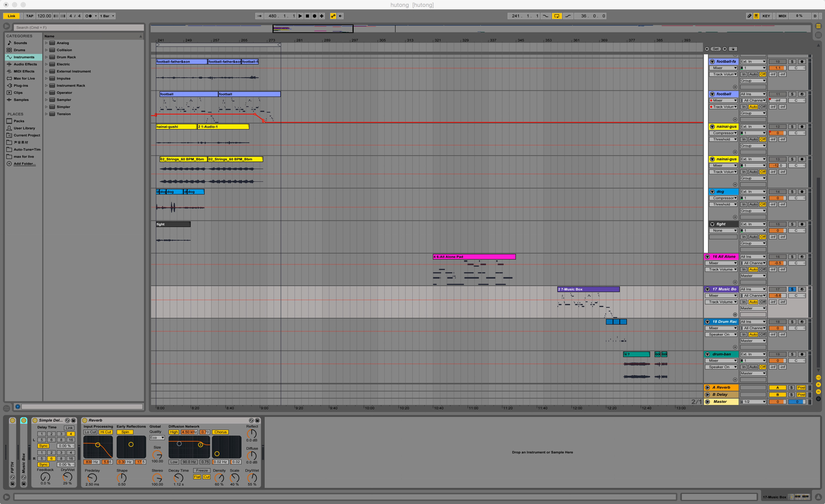Click the browser search field
This screenshot has height=504, width=825.
point(79,27)
